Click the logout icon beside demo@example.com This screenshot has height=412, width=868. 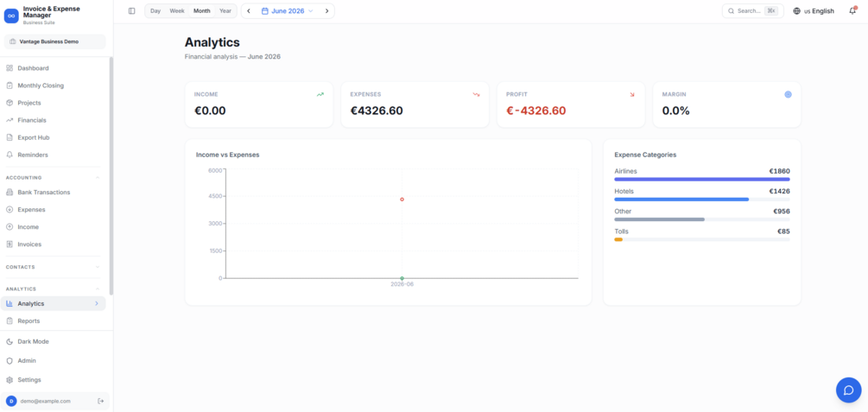point(100,401)
